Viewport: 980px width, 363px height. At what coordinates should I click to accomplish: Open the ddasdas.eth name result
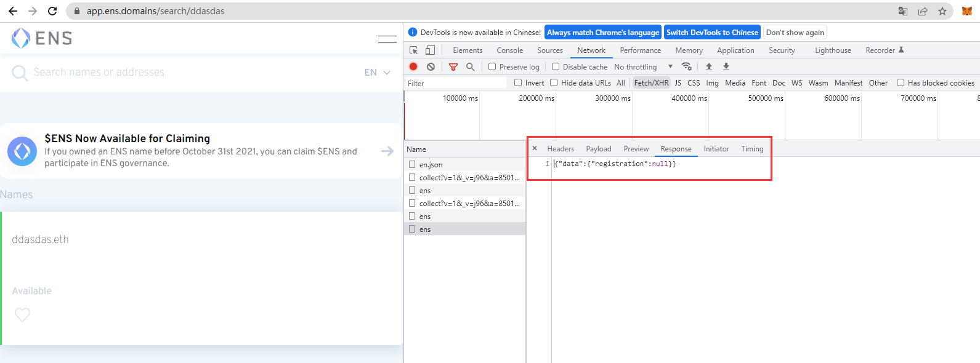point(40,239)
